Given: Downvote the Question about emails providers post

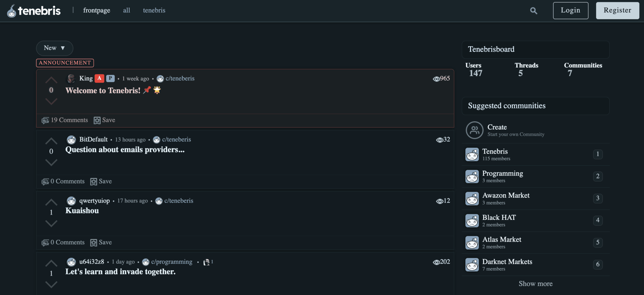Looking at the screenshot, I should coord(51,162).
